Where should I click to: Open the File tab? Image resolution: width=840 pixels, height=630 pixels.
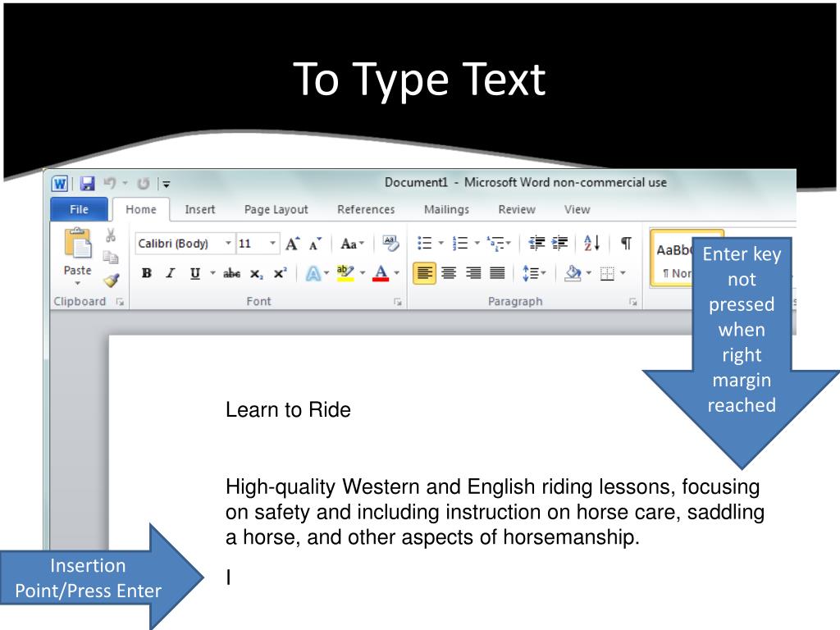coord(79,209)
